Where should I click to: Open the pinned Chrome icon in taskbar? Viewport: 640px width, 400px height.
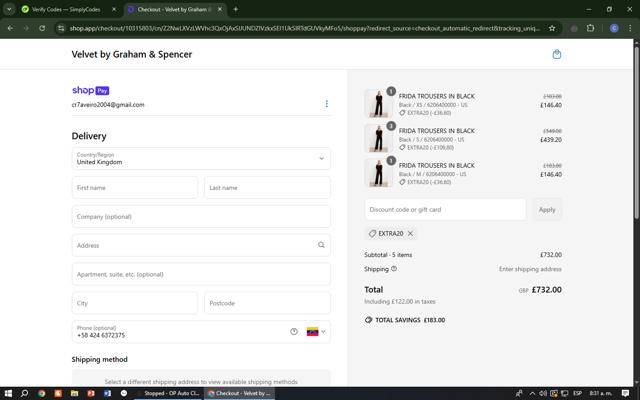pos(41,393)
